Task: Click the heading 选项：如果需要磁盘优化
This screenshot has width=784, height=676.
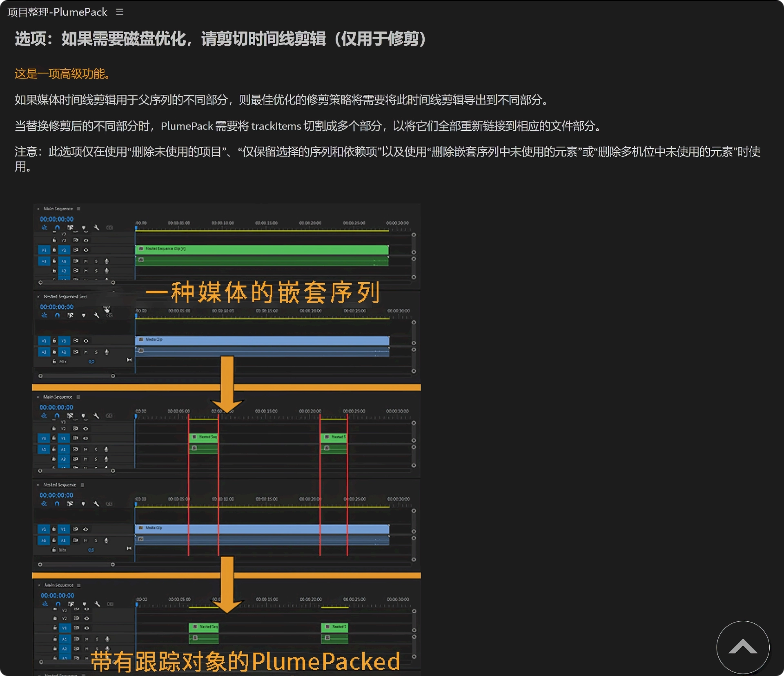Action: 220,39
